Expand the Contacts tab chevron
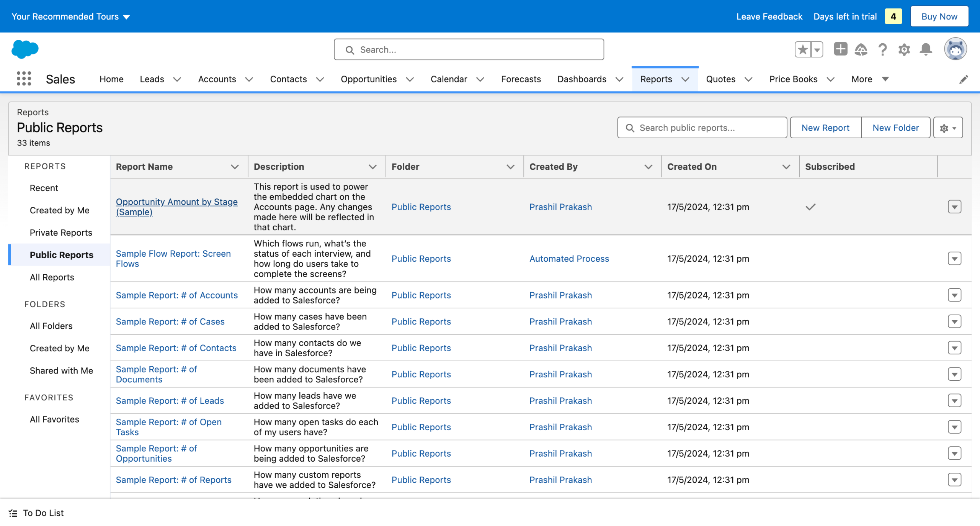The width and height of the screenshot is (980, 526). (x=320, y=79)
